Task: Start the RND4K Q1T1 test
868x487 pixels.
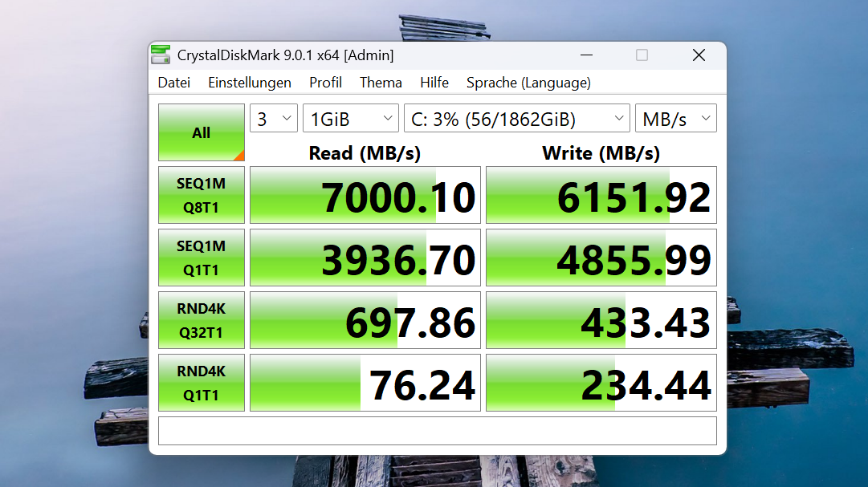Action: pyautogui.click(x=201, y=382)
